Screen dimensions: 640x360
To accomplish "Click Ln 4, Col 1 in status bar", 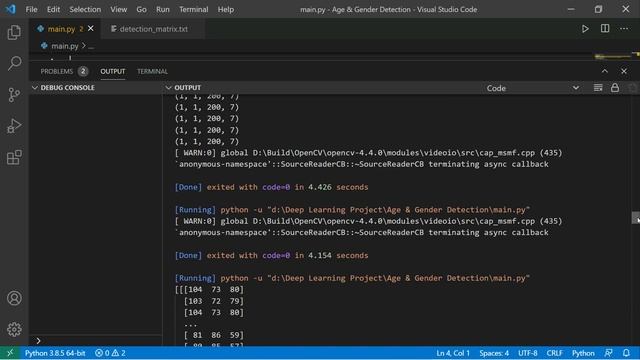I will [x=453, y=353].
